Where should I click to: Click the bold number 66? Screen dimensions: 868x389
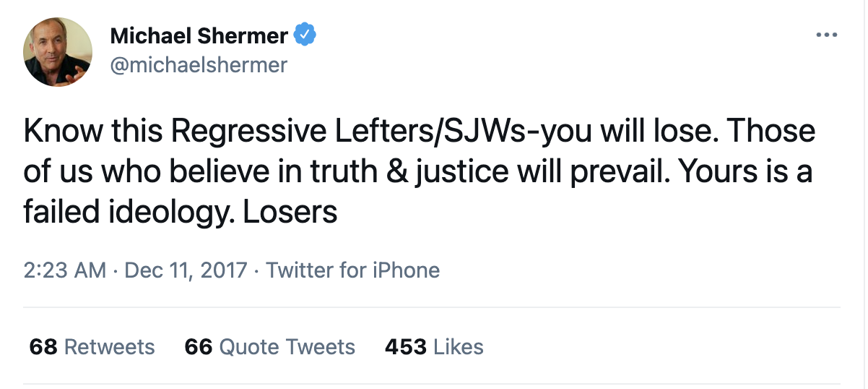(199, 347)
